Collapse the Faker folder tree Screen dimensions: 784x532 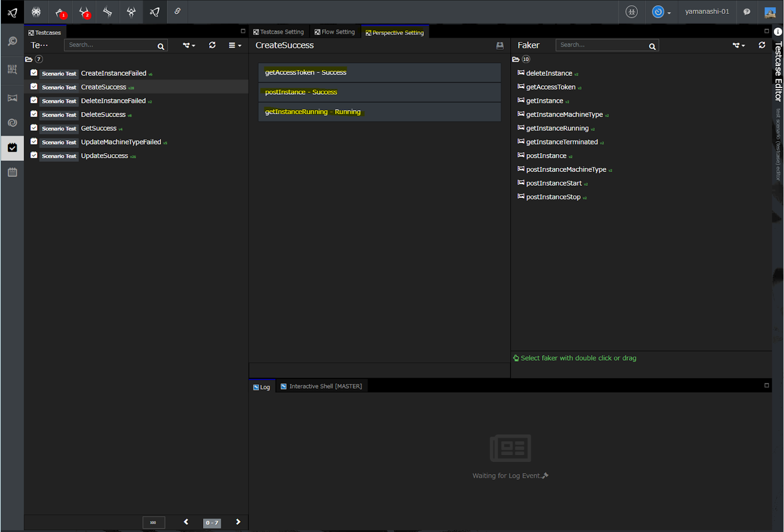(x=516, y=59)
